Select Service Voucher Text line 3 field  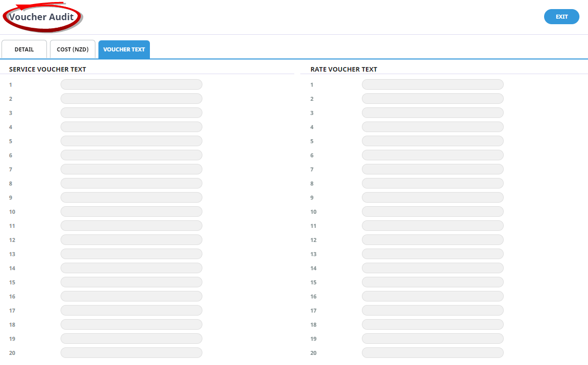click(131, 113)
